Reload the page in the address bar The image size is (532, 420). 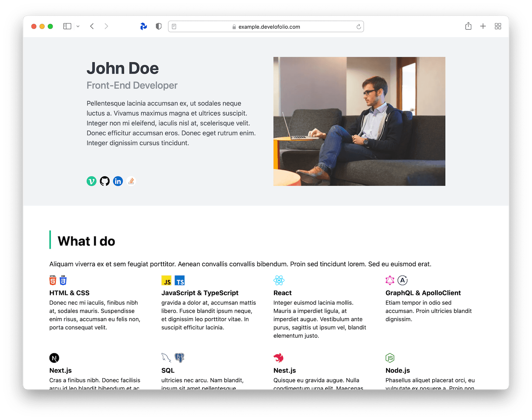click(359, 27)
